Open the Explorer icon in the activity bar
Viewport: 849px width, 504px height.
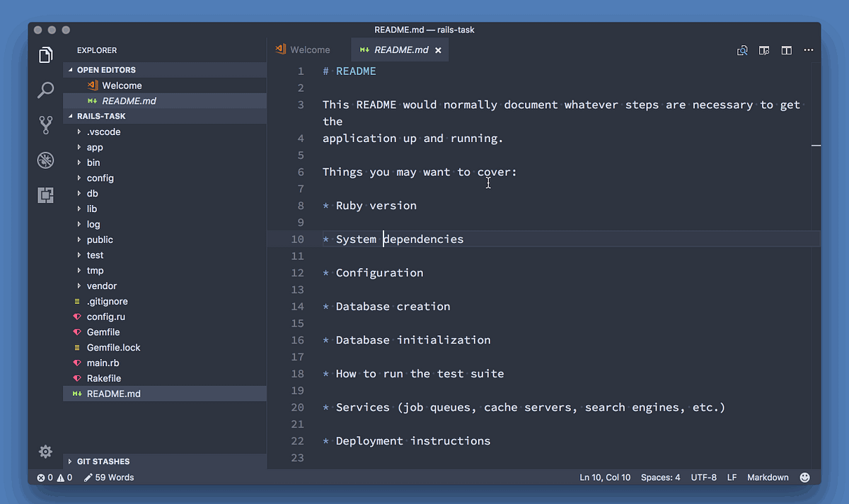(45, 54)
